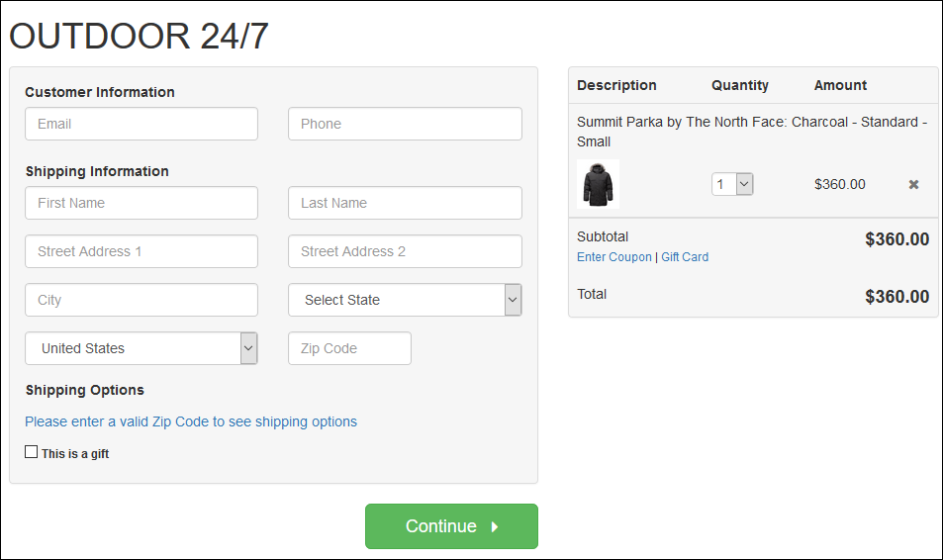Click the valid Zip Code shipping options message
The width and height of the screenshot is (943, 560).
coord(191,421)
